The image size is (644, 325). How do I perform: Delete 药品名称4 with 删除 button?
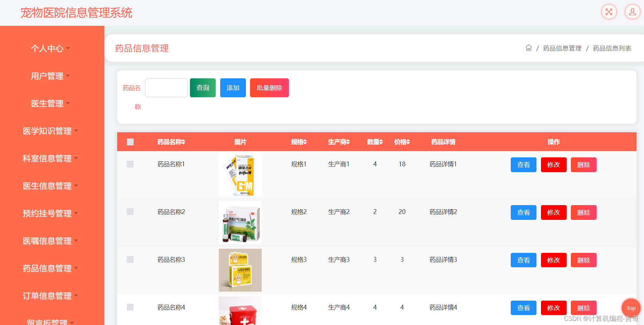[584, 308]
